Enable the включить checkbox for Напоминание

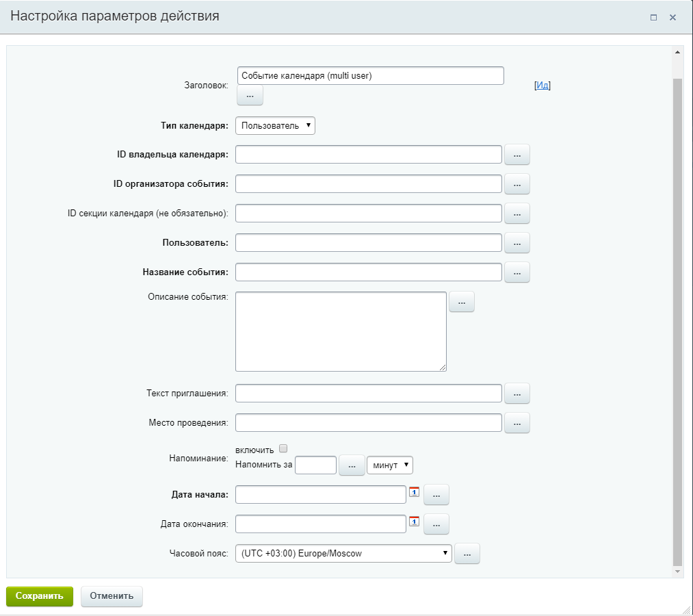(x=283, y=448)
